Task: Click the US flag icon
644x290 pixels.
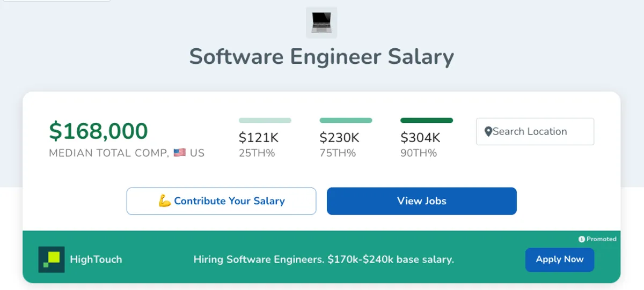Action: (x=180, y=153)
